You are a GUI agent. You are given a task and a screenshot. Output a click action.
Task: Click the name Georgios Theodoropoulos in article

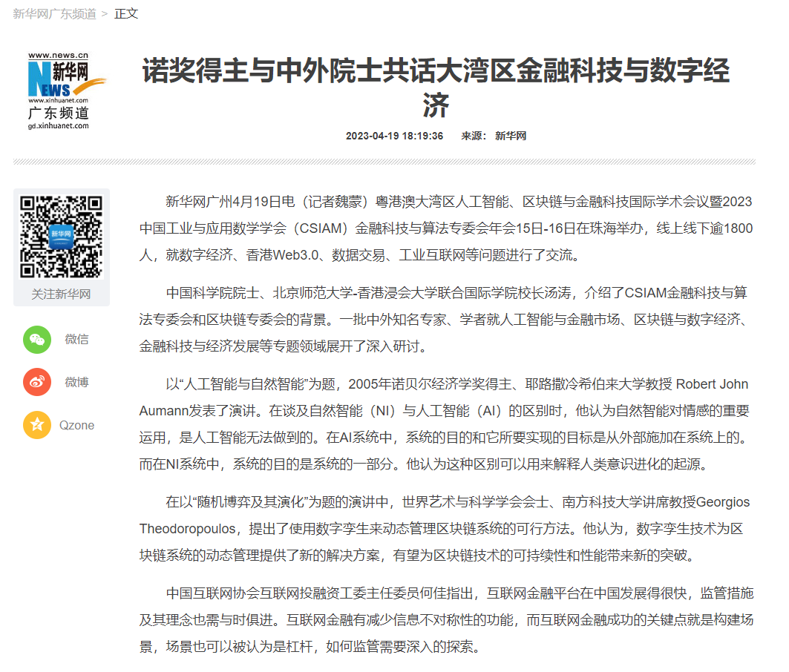(724, 502)
